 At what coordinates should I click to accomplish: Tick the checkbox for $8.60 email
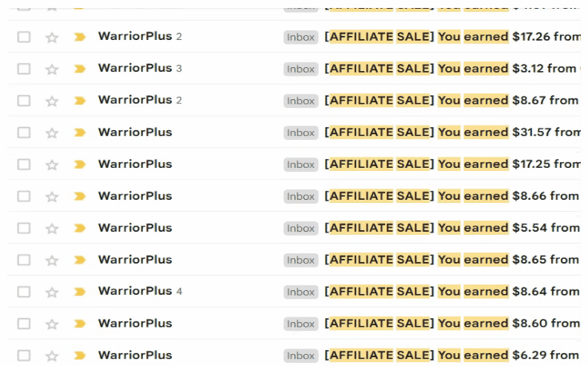24,324
